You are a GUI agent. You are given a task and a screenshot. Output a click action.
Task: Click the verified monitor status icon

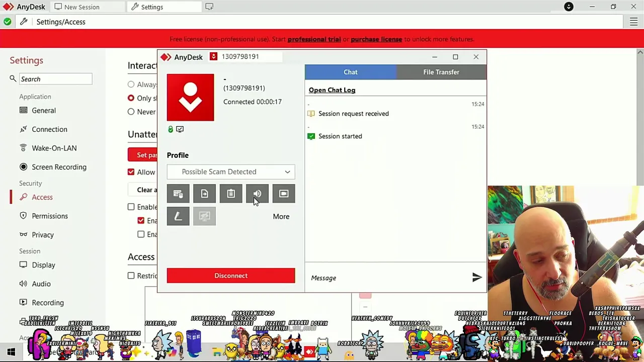(180, 129)
